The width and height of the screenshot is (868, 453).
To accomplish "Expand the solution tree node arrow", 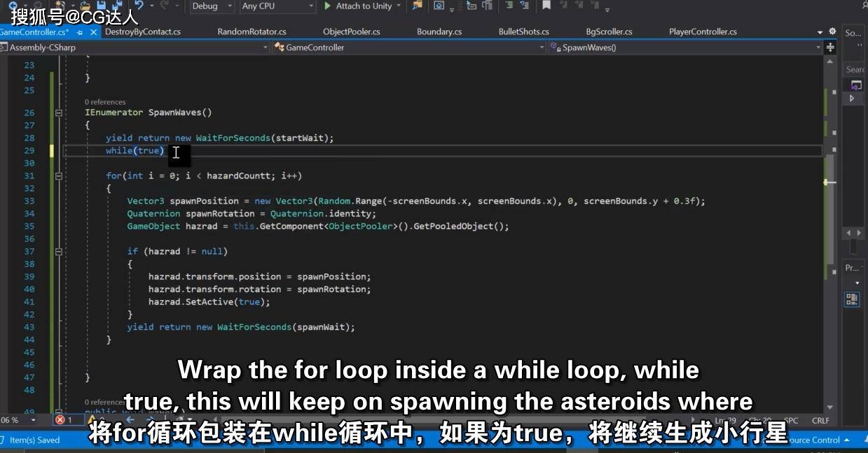I will (853, 99).
